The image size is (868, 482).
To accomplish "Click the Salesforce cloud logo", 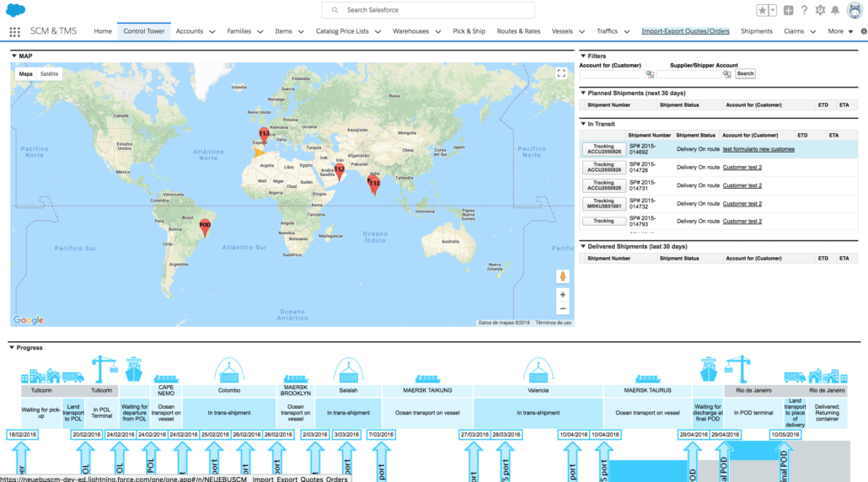I will (x=15, y=10).
